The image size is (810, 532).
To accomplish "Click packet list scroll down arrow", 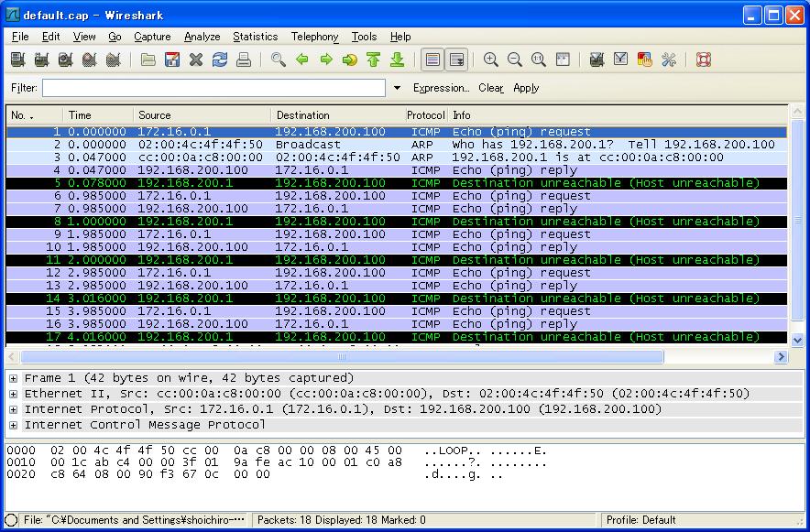I will [x=797, y=340].
